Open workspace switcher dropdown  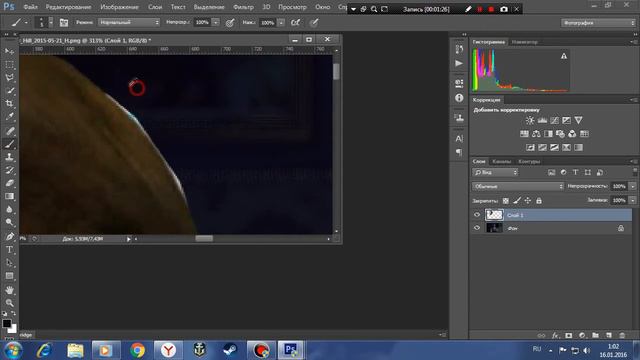(x=598, y=23)
